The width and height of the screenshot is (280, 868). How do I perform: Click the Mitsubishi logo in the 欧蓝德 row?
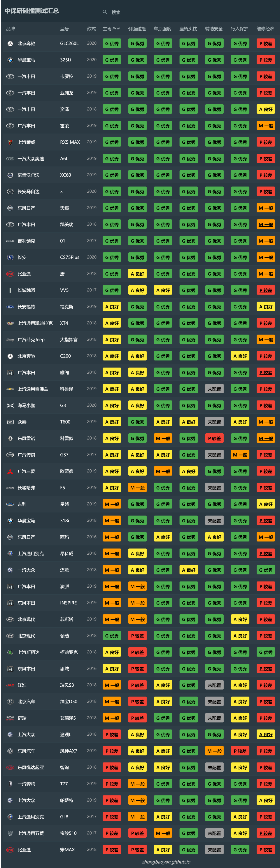(10, 471)
